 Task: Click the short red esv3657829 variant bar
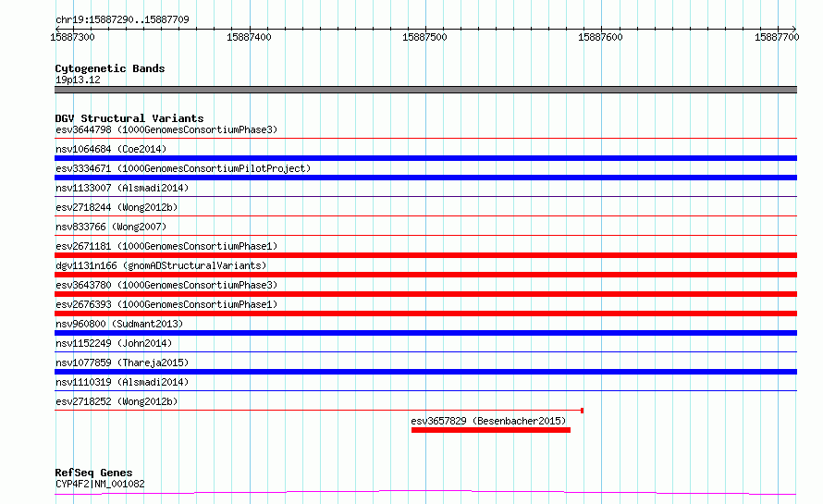point(491,430)
